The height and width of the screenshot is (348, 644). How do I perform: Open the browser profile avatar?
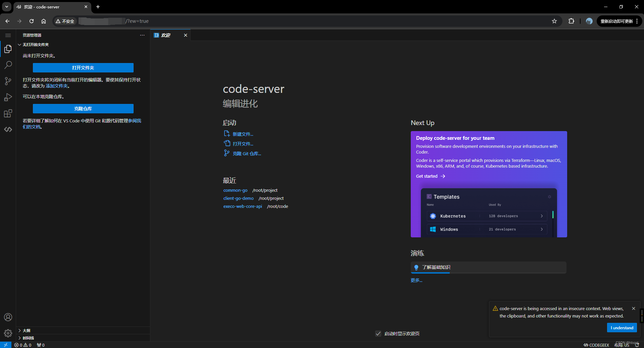tap(589, 21)
